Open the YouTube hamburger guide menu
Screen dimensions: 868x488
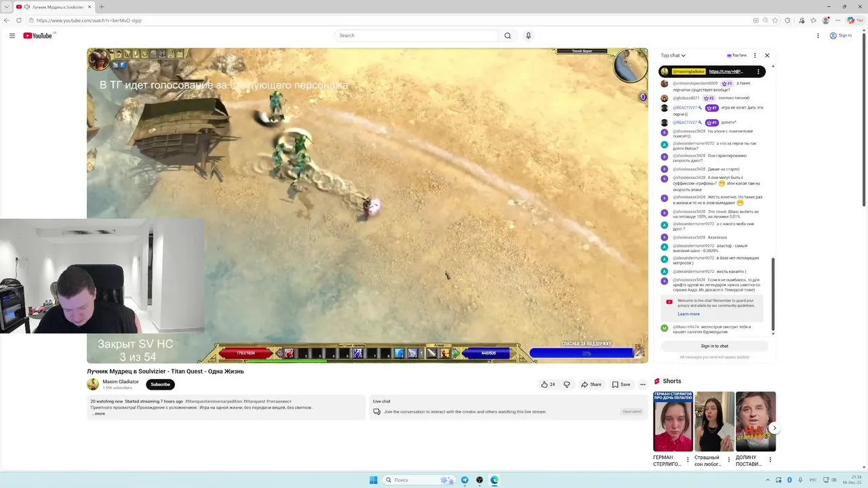[x=12, y=35]
